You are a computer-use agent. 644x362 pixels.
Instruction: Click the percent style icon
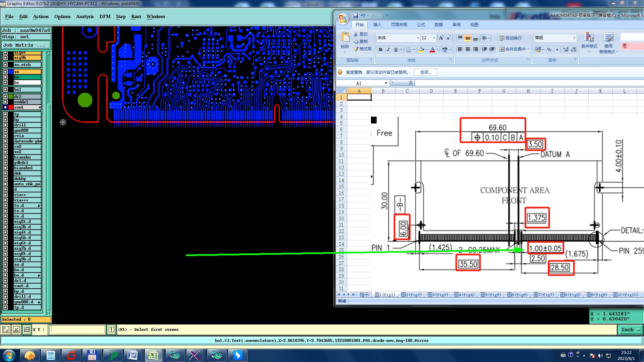click(x=549, y=50)
